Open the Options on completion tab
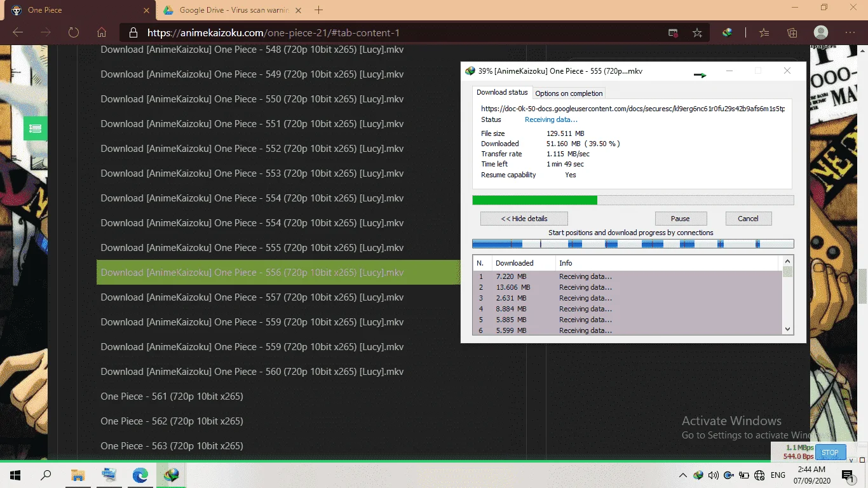 (569, 93)
